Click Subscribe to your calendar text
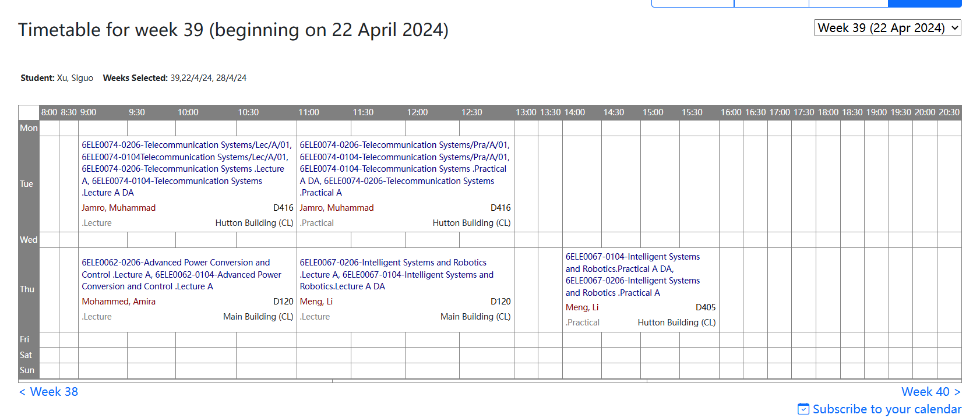 (887, 409)
